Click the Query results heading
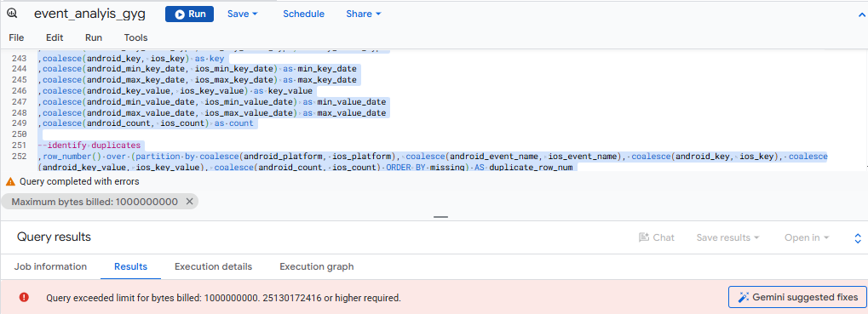The image size is (868, 314). [x=54, y=237]
